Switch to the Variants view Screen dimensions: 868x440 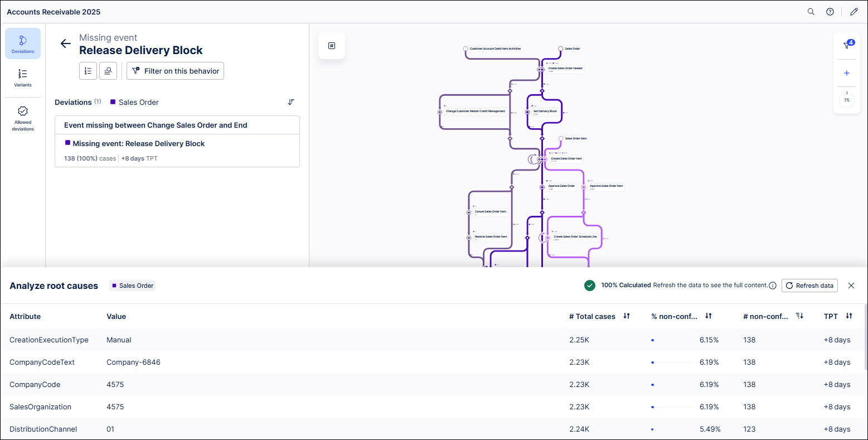tap(23, 78)
